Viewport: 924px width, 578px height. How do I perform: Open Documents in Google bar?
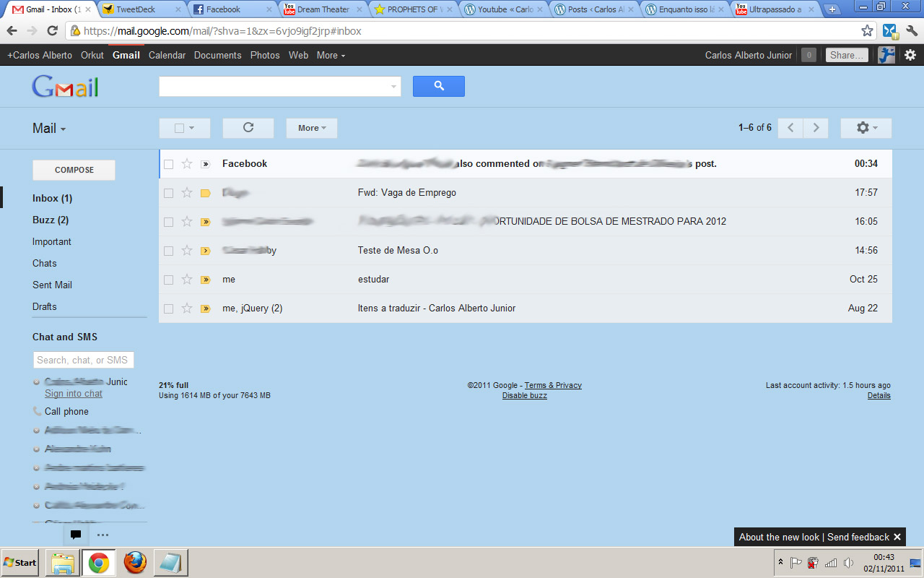(x=217, y=55)
